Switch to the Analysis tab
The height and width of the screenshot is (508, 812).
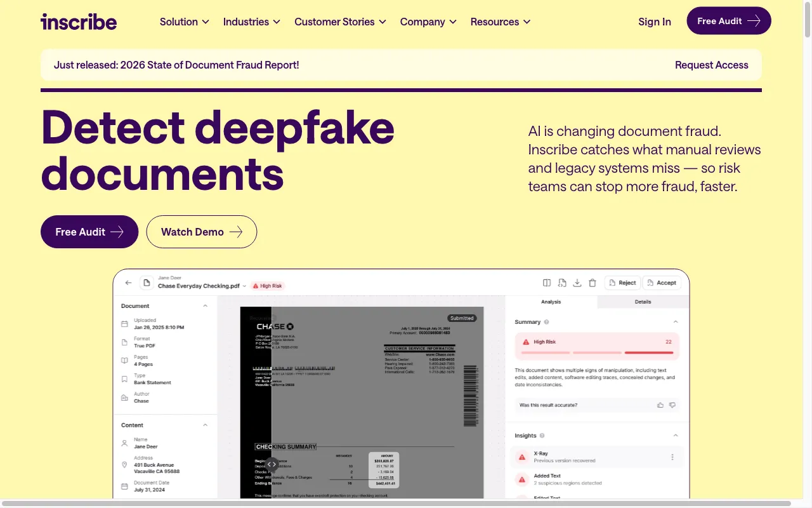551,302
